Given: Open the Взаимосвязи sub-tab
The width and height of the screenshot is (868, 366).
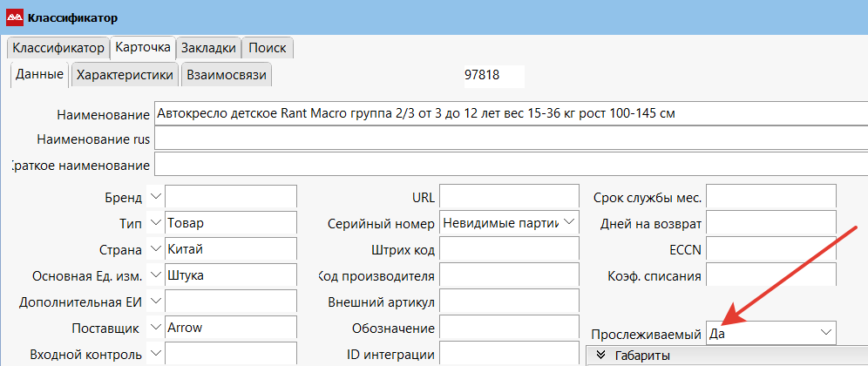Looking at the screenshot, I should (226, 76).
